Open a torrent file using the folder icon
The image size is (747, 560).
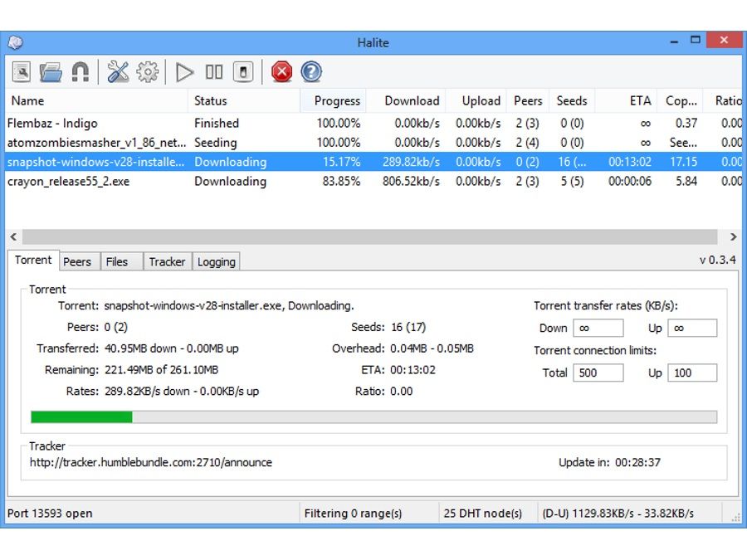click(50, 71)
